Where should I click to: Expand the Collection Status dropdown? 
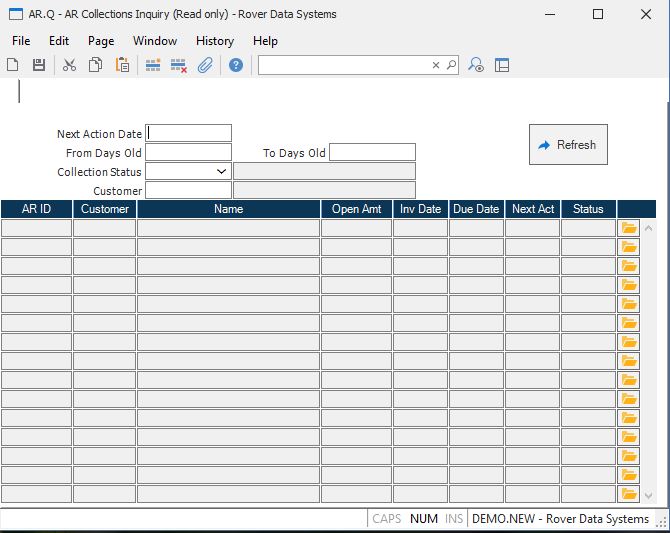point(221,172)
